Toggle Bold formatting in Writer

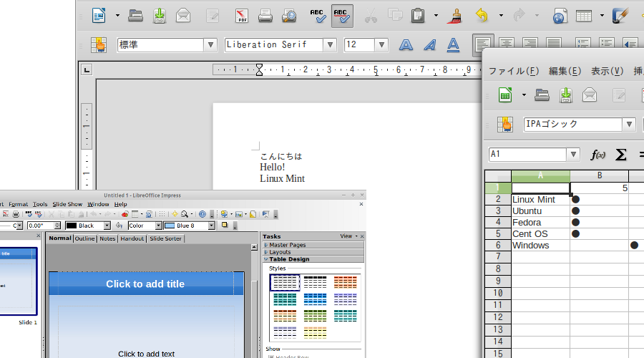pyautogui.click(x=406, y=44)
